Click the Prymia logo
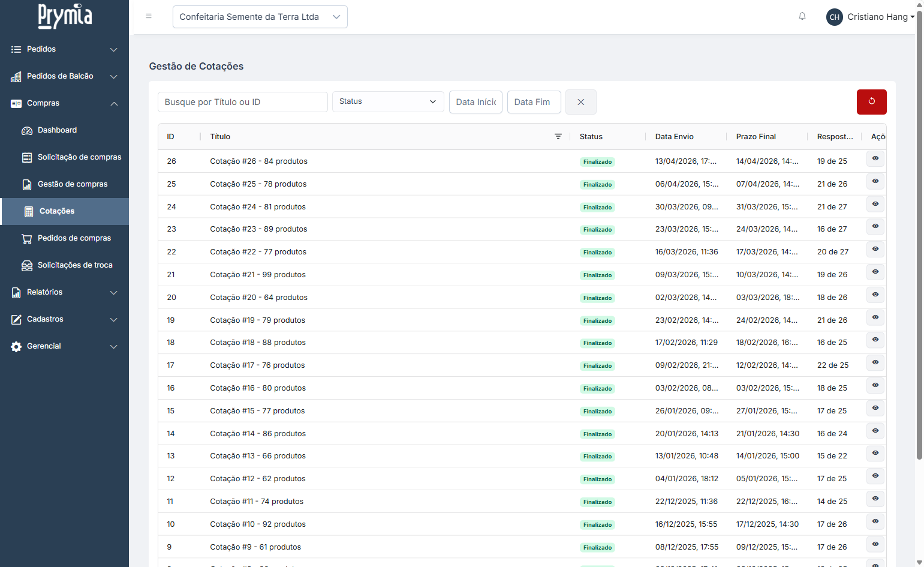924x567 pixels. coord(65,16)
